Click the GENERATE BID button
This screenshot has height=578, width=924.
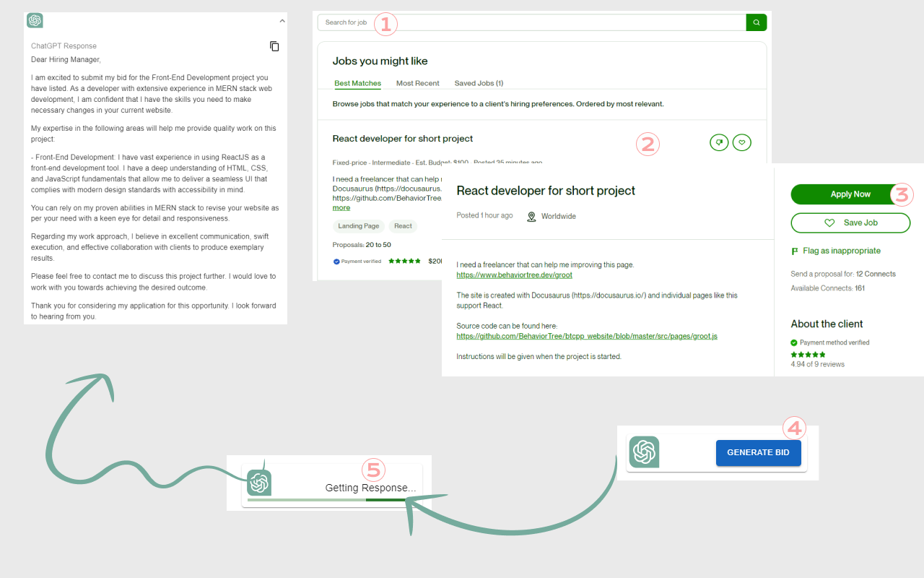coord(758,452)
